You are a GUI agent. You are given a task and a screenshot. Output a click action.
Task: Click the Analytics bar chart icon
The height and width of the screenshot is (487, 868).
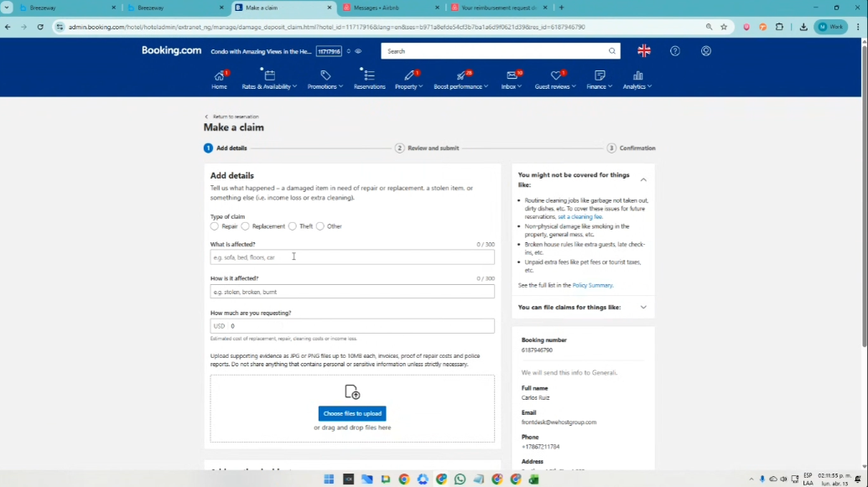[x=637, y=75]
